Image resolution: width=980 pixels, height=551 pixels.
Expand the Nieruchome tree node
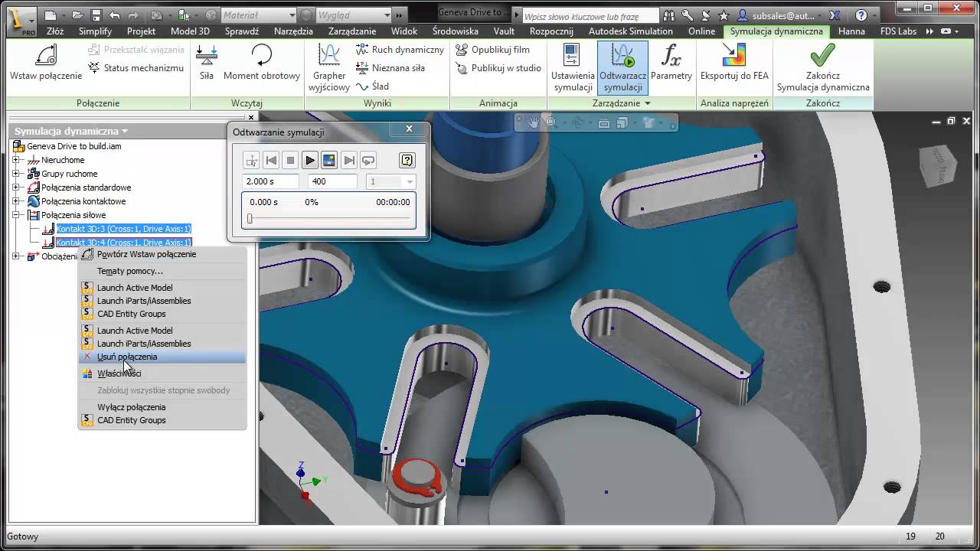(x=16, y=160)
